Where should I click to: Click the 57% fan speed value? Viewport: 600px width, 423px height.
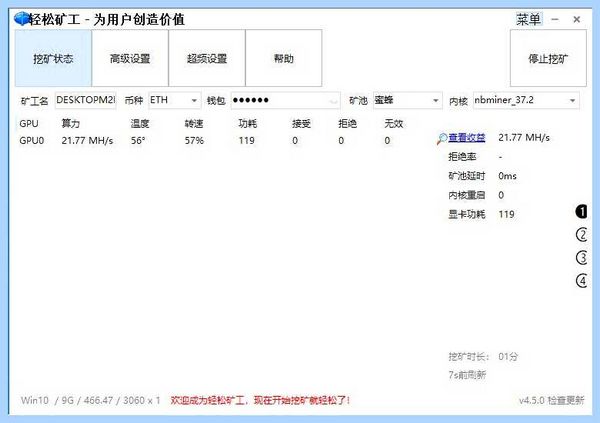tap(194, 141)
